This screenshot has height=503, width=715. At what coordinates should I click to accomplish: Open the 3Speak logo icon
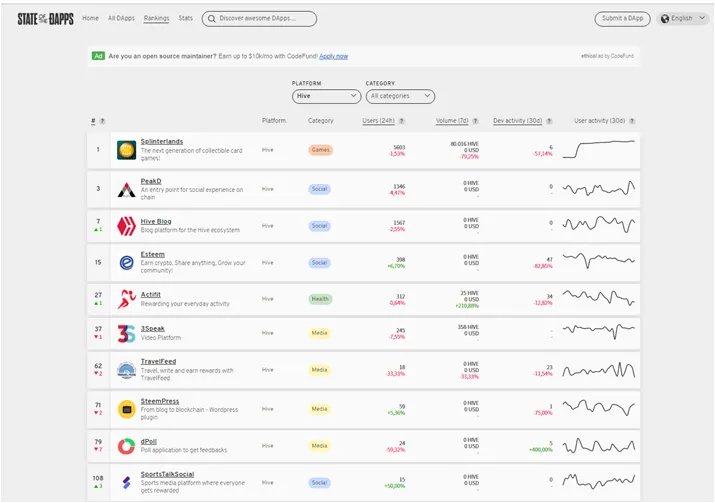tap(126, 333)
